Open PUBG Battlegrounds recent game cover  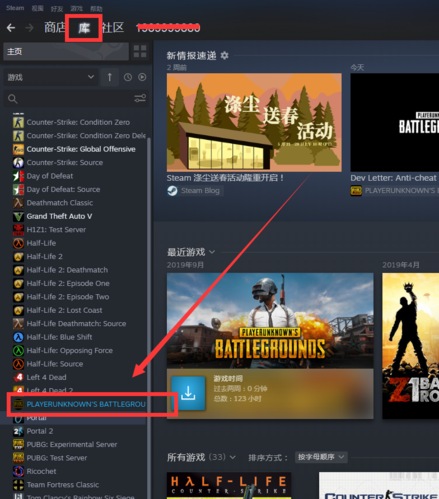[x=270, y=321]
